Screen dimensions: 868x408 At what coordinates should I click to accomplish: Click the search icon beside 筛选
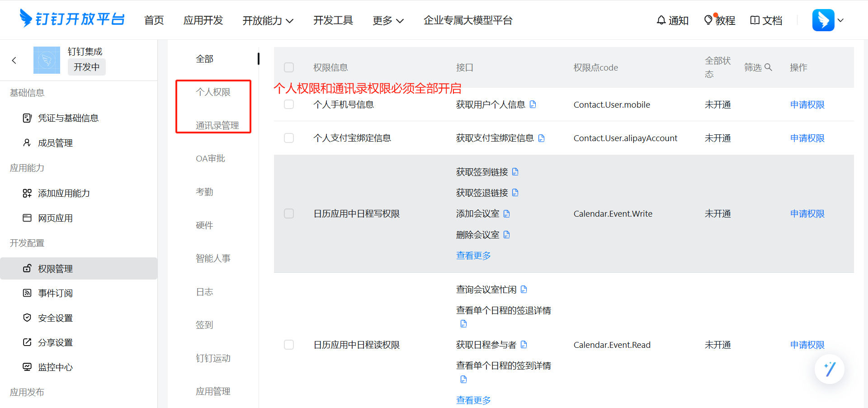(768, 67)
